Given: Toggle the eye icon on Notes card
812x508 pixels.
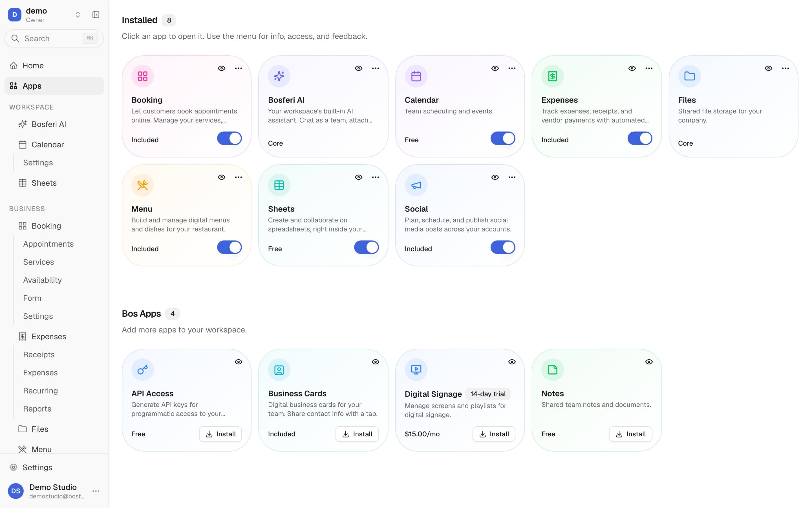Looking at the screenshot, I should click(649, 362).
